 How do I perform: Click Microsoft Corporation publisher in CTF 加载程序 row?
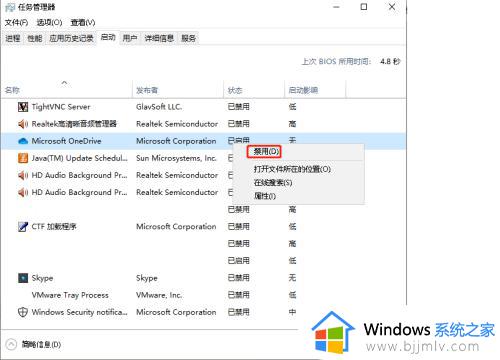click(176, 227)
